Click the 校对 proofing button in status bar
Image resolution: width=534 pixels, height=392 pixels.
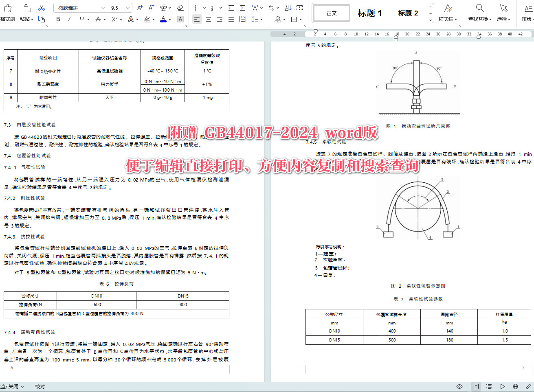tap(40, 386)
